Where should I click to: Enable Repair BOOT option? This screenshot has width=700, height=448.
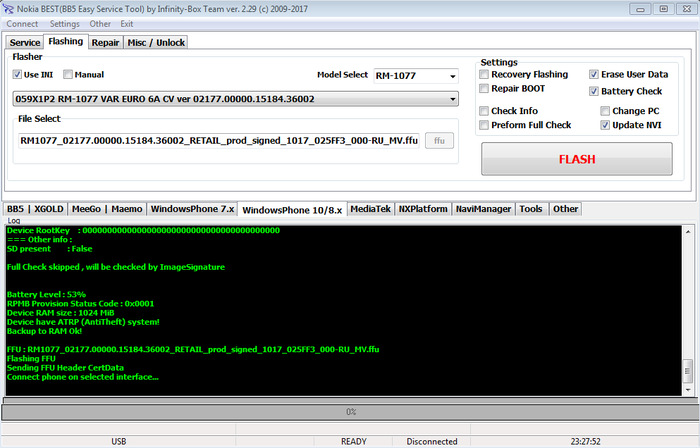[x=484, y=88]
